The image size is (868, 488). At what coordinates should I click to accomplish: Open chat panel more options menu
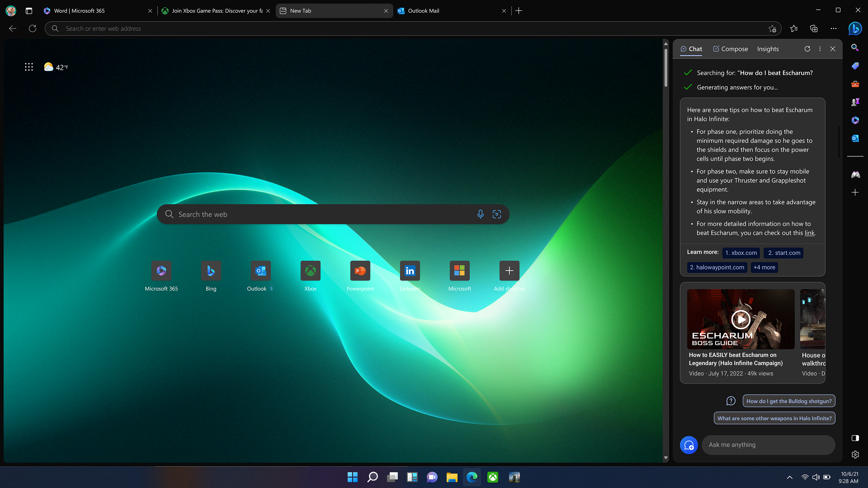(x=820, y=49)
